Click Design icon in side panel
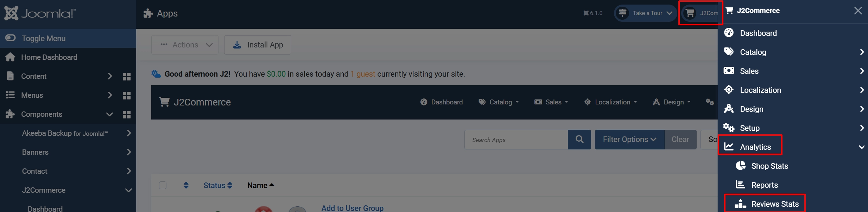 point(729,109)
